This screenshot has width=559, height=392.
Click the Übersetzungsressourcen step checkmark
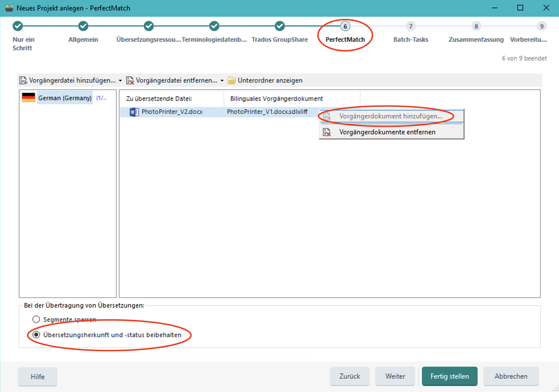(149, 26)
